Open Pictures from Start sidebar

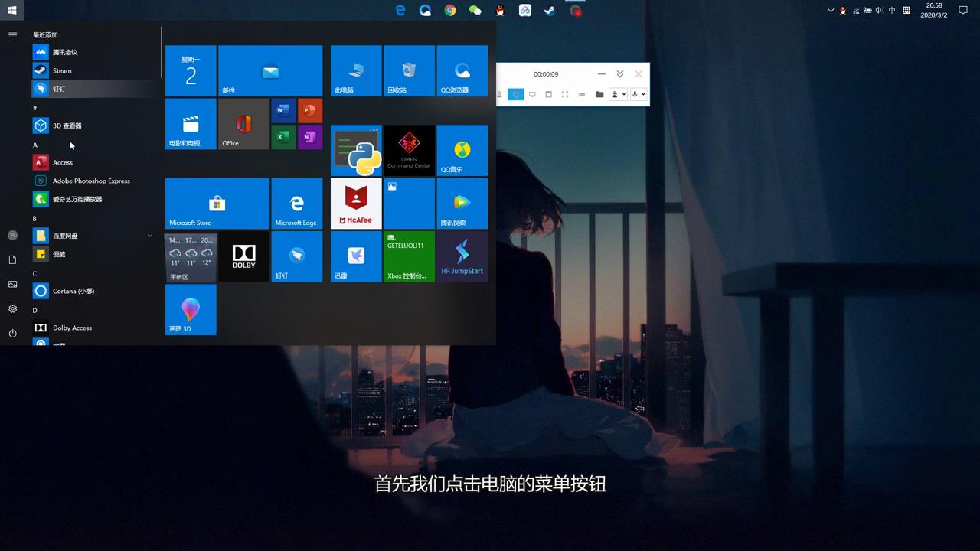(x=12, y=285)
